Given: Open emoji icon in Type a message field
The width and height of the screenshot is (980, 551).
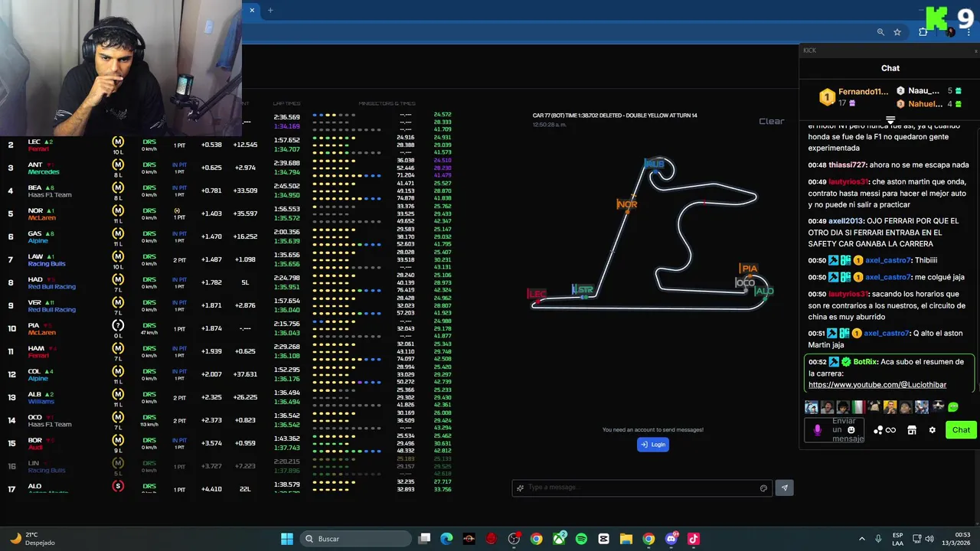Looking at the screenshot, I should [x=763, y=488].
